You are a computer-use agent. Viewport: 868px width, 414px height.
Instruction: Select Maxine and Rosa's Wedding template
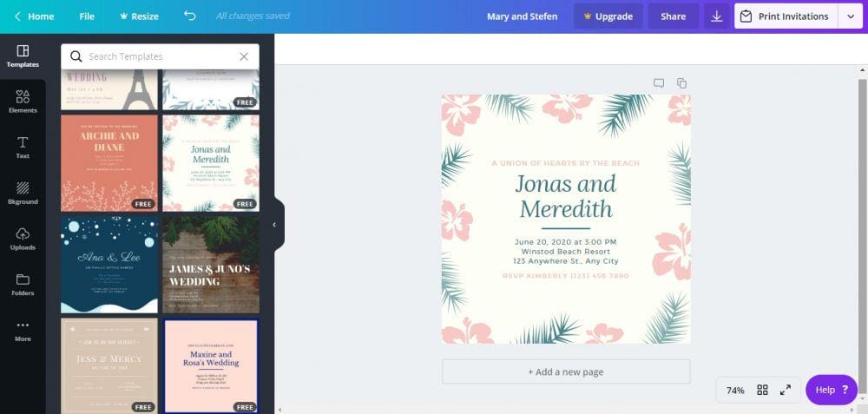click(211, 366)
